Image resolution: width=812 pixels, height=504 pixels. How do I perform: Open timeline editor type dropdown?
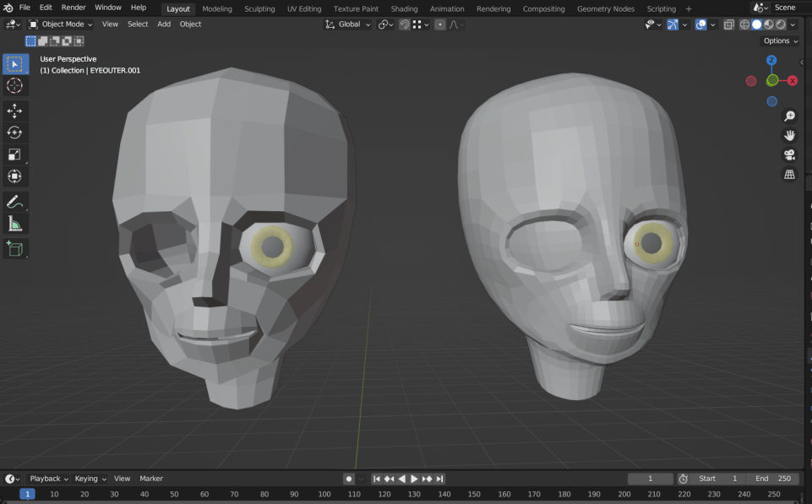click(13, 479)
